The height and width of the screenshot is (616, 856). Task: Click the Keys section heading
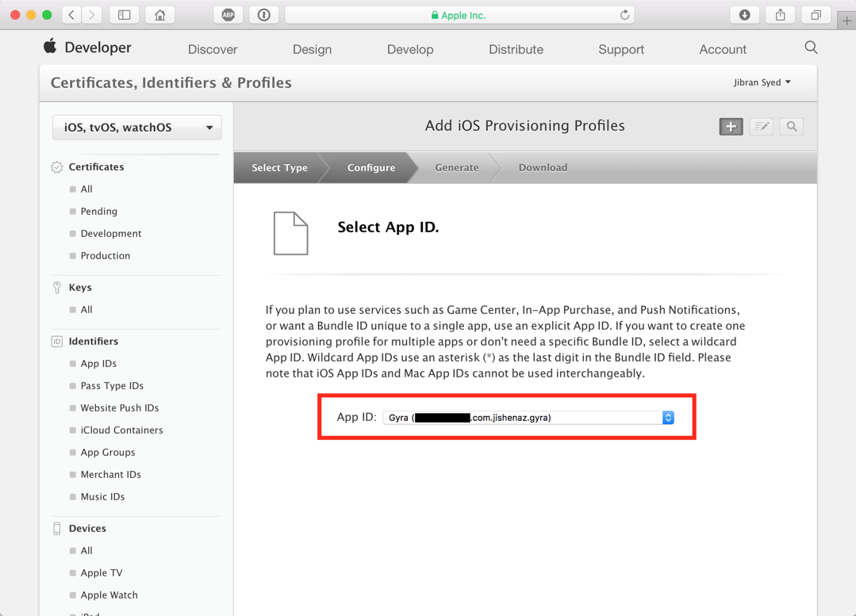click(80, 288)
